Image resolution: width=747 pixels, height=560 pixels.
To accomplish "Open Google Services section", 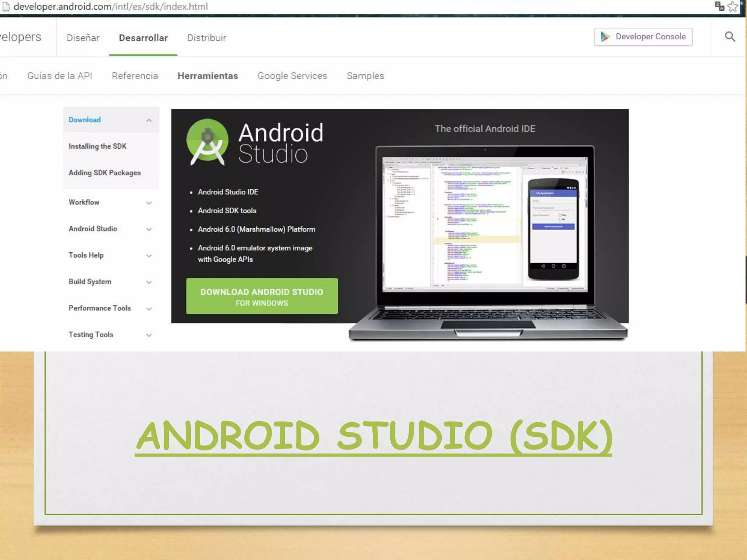I will 292,75.
